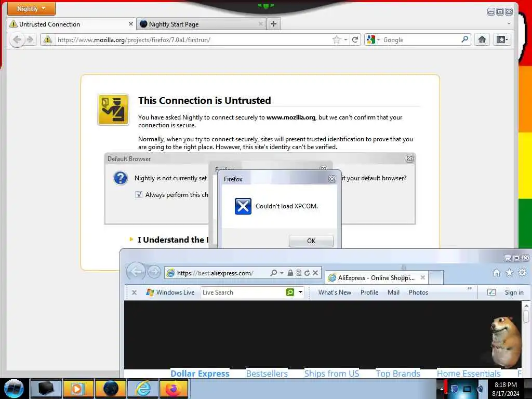Click Sign in on Windows Live toolbar

coord(514,292)
